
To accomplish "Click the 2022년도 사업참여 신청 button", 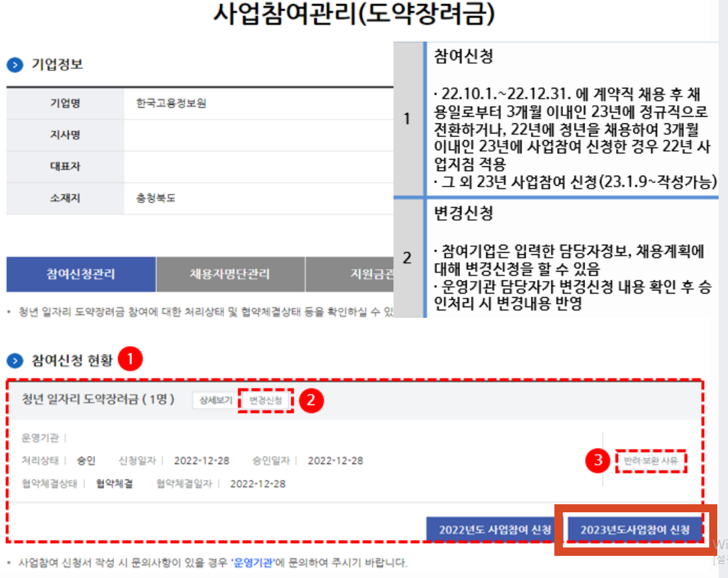I will [497, 528].
